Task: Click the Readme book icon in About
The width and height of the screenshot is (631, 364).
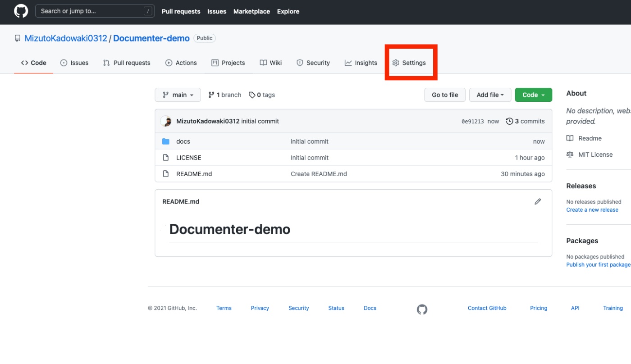Action: tap(570, 138)
